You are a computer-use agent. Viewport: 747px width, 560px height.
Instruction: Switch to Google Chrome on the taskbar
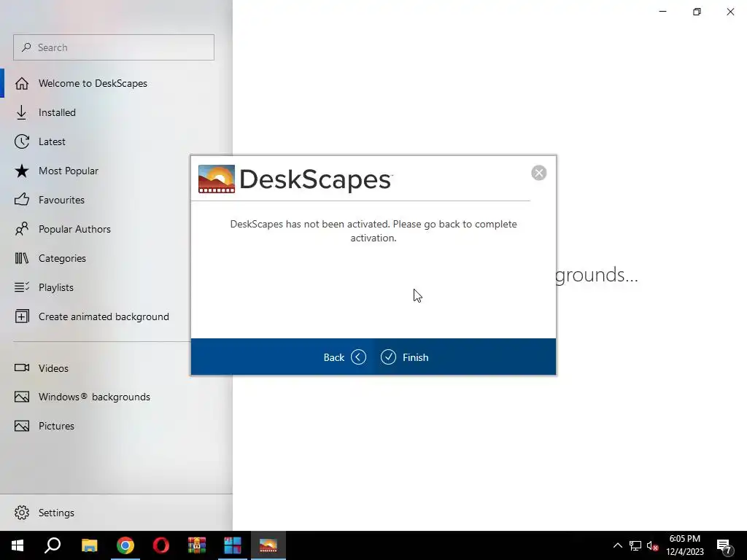(x=125, y=545)
